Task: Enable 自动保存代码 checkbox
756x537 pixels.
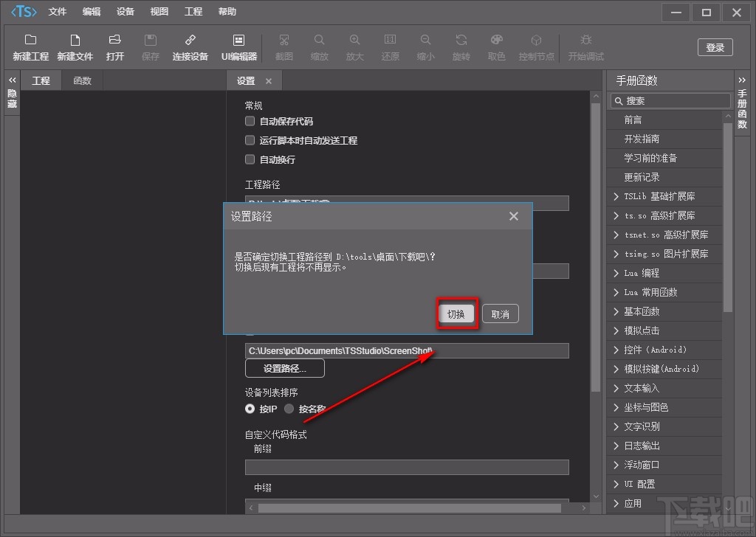Action: click(x=250, y=121)
